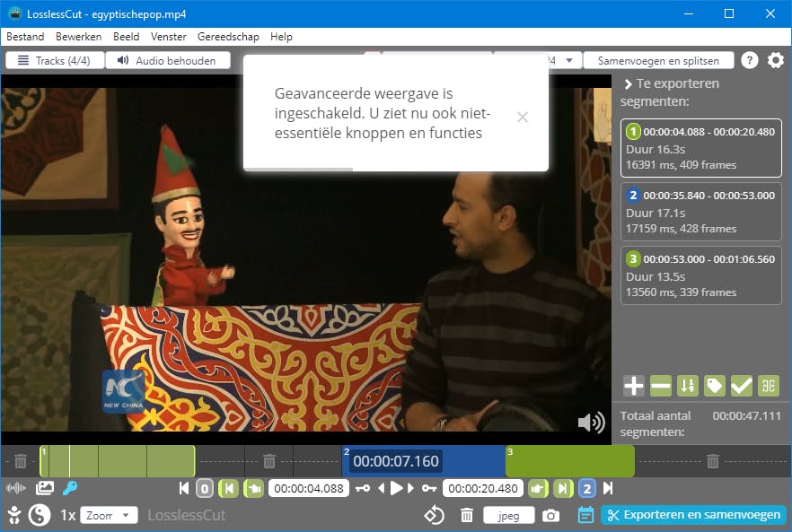Toggle the Audio behouden option

168,61
